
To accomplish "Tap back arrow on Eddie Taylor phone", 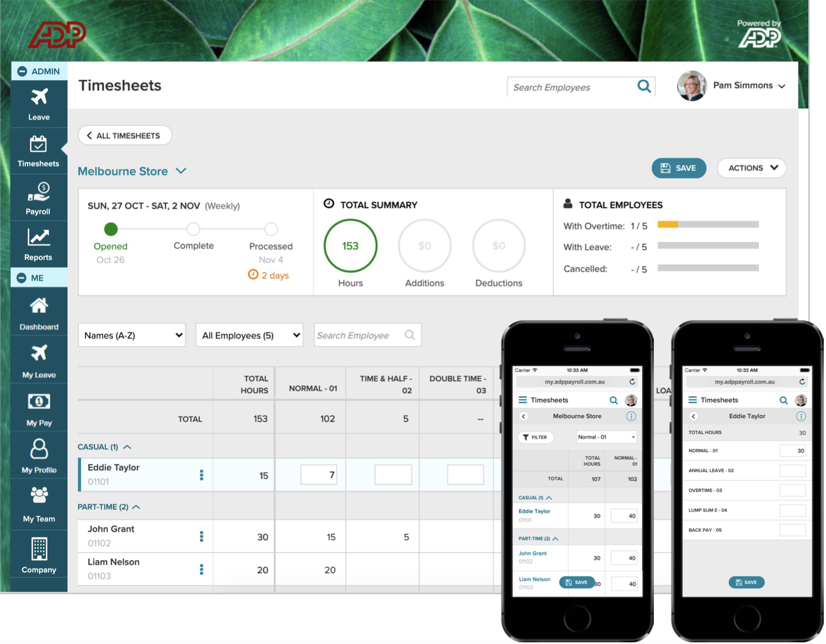I will coord(694,417).
